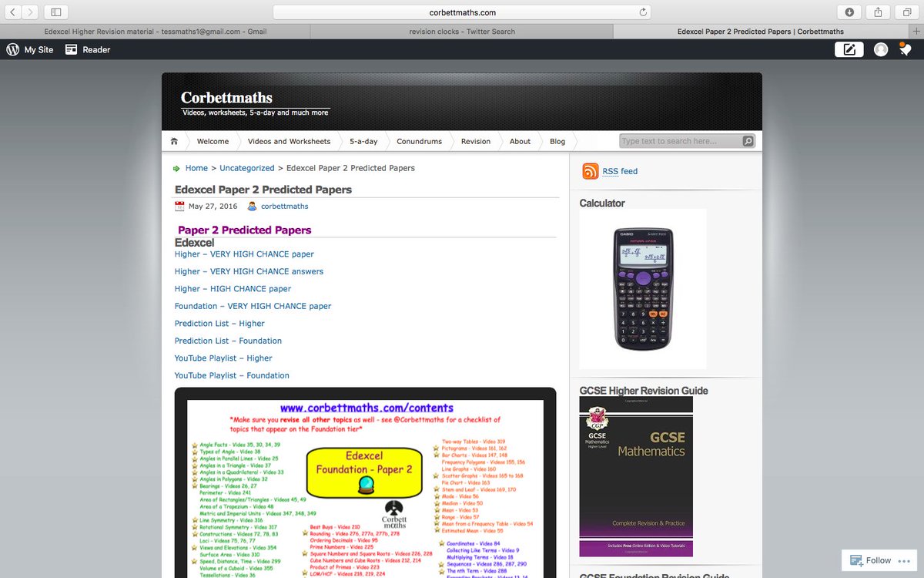Open the Safari share icon
The width and height of the screenshot is (924, 578).
pos(879,12)
